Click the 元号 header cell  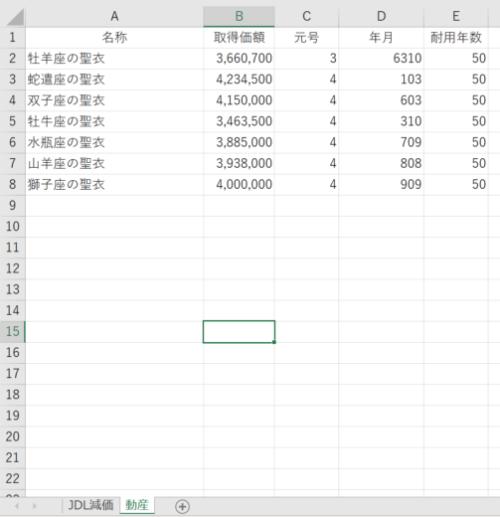pyautogui.click(x=306, y=37)
